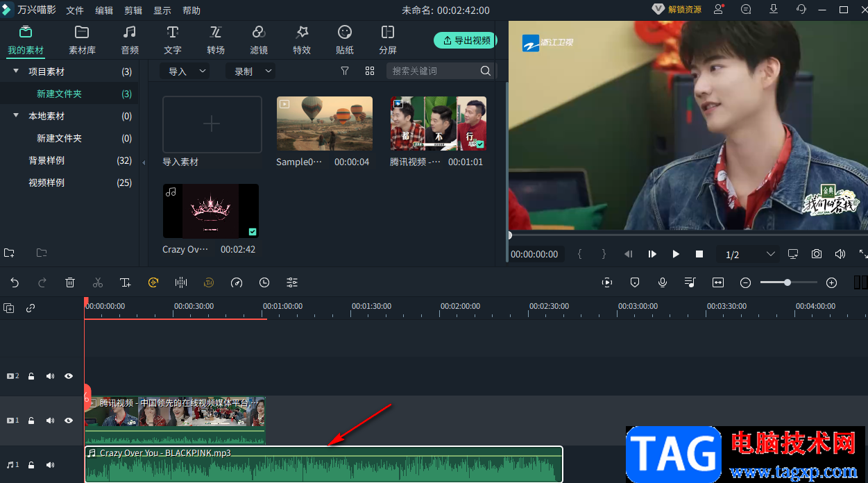
Task: Open the 分屏 split screen panel
Action: (x=388, y=40)
